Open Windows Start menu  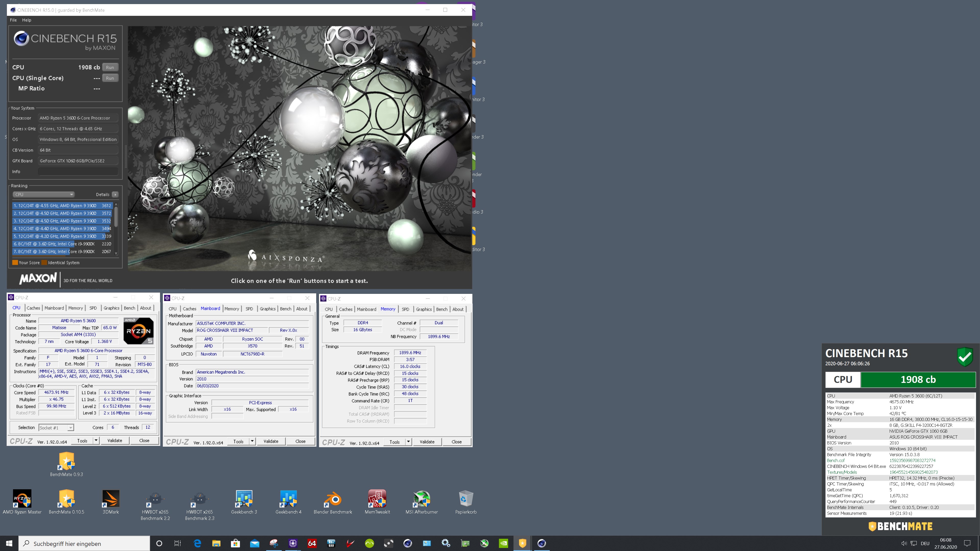(9, 543)
